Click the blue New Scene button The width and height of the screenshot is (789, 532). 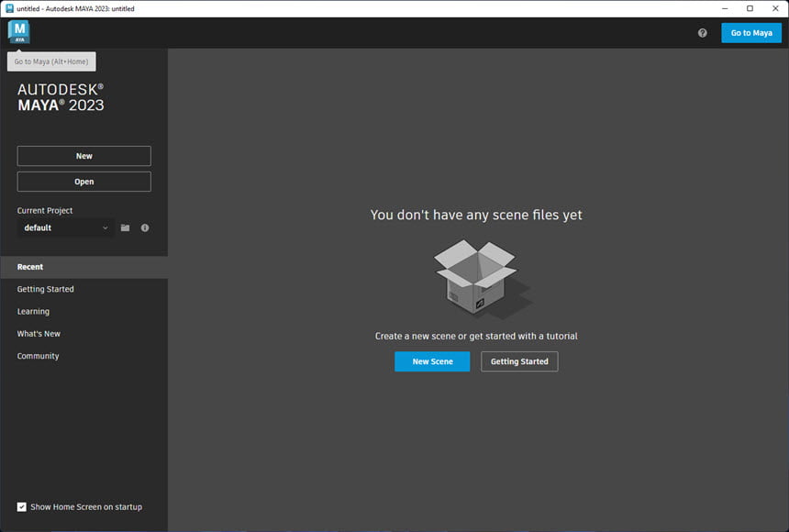click(432, 361)
